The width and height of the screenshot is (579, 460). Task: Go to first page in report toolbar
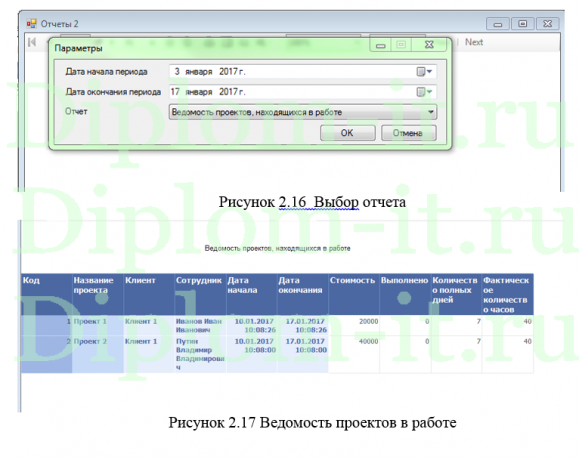pos(32,42)
